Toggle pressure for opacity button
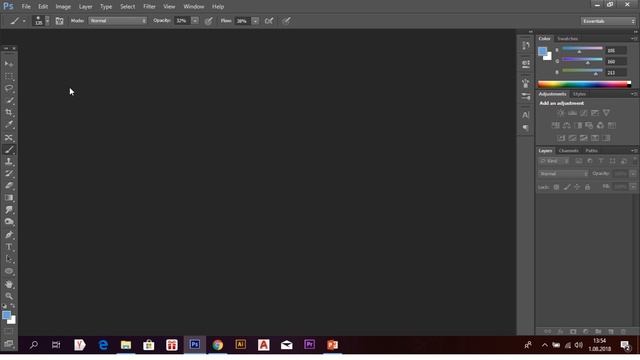The height and width of the screenshot is (360, 640). click(209, 21)
